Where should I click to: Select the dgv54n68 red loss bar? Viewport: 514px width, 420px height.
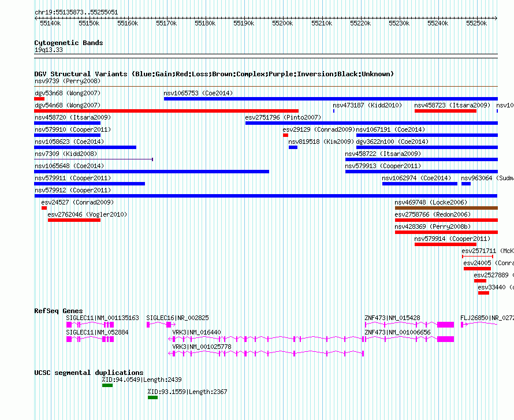click(166, 111)
